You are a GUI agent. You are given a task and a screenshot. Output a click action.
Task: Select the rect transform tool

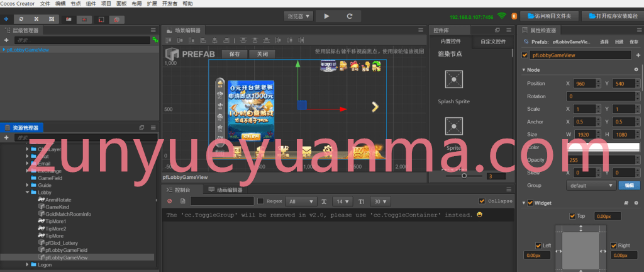coord(52,19)
